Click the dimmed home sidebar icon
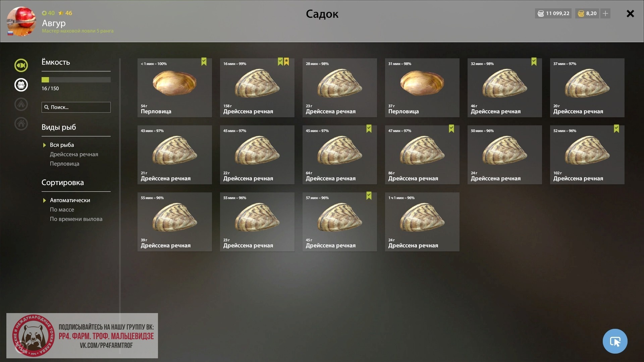The height and width of the screenshot is (362, 644). 21,124
